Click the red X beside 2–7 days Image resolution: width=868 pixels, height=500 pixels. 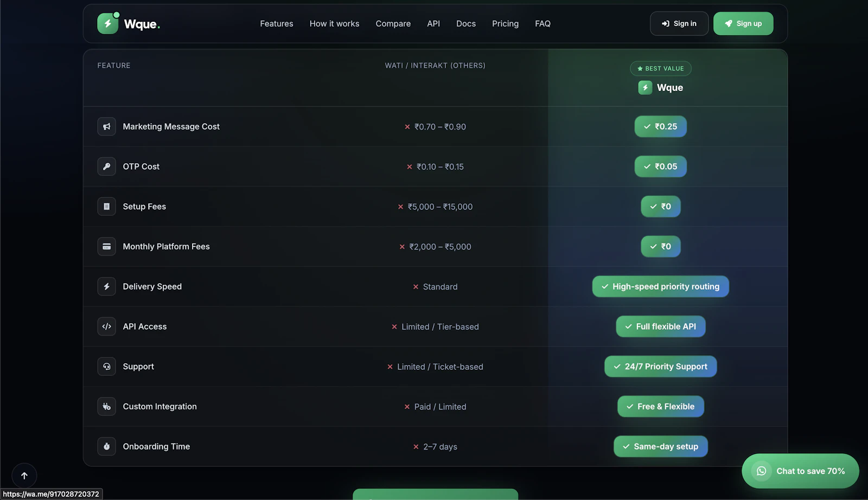(x=416, y=447)
